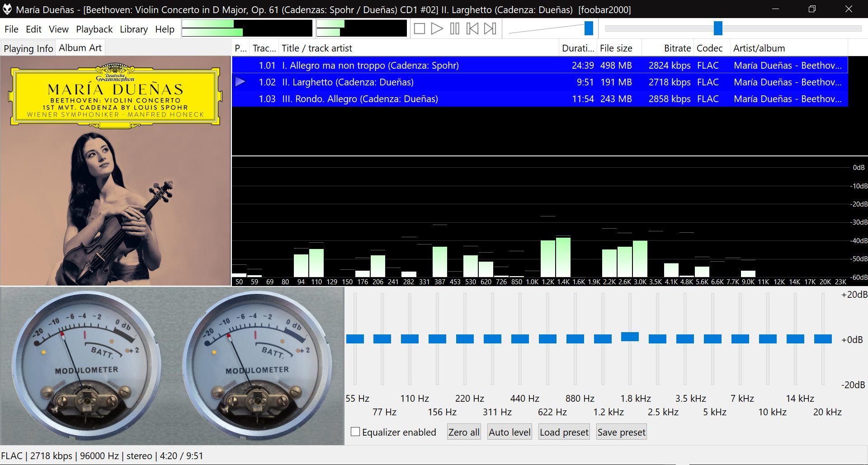The height and width of the screenshot is (465, 868).
Task: Click the raised 1.8 kHz equalizer slider
Action: tap(630, 337)
